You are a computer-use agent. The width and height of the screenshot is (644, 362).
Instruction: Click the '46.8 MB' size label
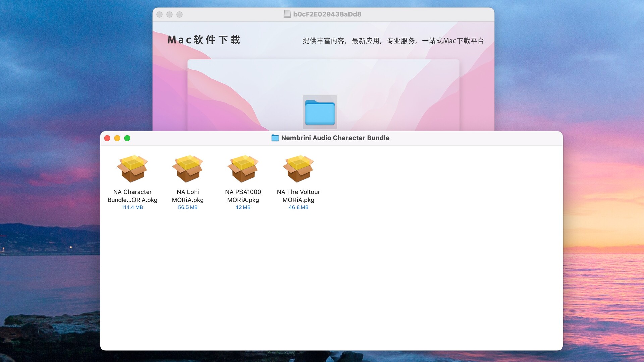coord(298,207)
